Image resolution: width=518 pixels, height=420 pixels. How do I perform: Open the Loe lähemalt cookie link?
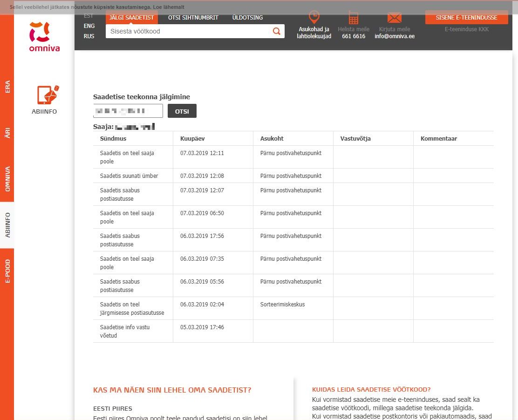pyautogui.click(x=168, y=7)
